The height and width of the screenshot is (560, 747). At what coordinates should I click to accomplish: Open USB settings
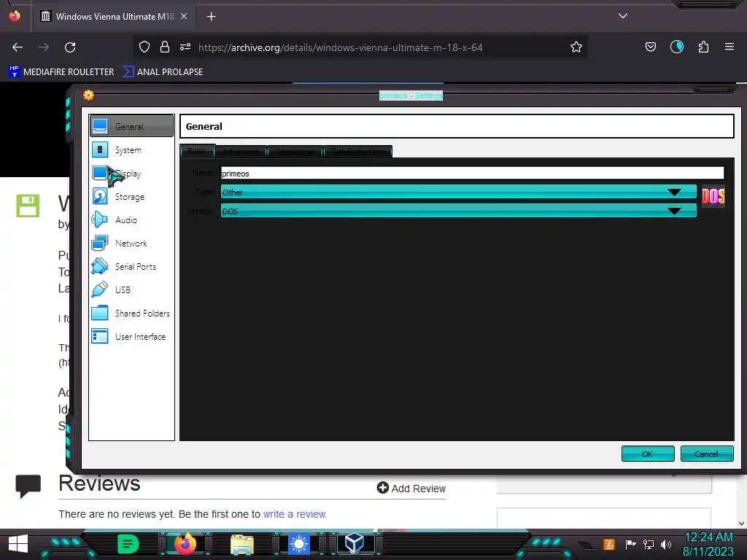131,290
